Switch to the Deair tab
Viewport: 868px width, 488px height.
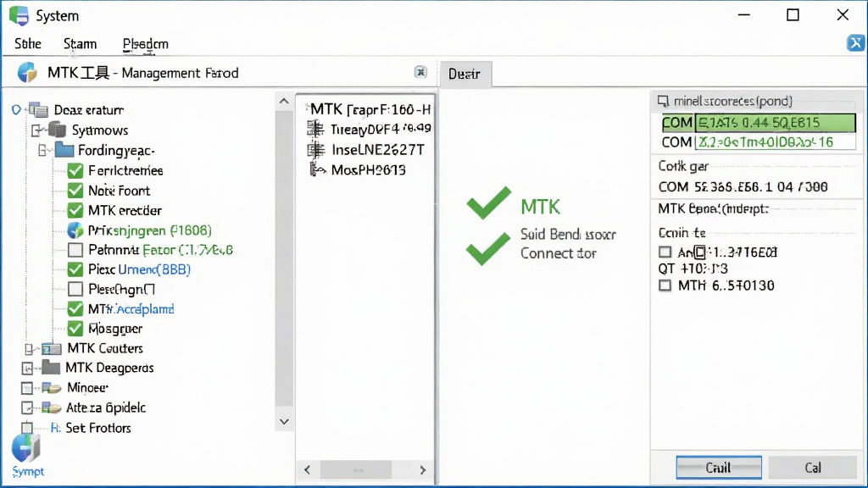465,75
